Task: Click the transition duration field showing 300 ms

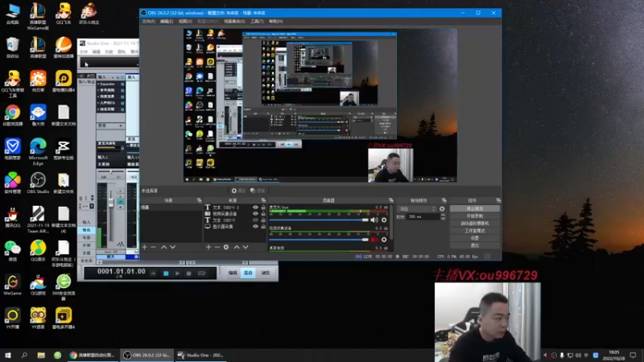Action: coord(423,216)
